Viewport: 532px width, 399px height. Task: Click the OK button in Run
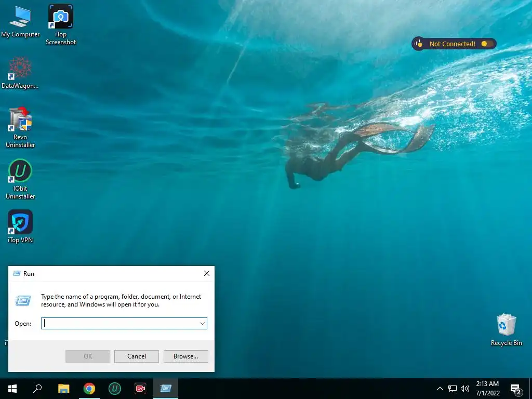pos(88,356)
